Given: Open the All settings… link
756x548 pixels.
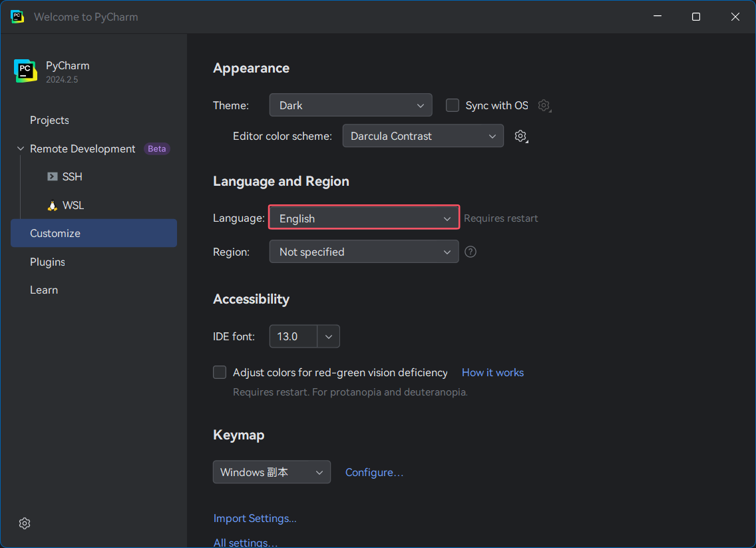Looking at the screenshot, I should click(x=246, y=542).
